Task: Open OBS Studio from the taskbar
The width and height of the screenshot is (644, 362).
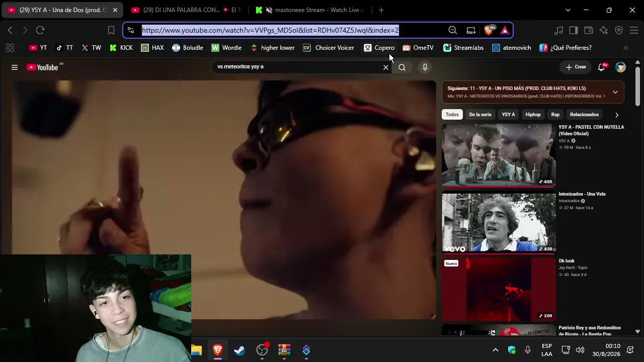Action: click(x=262, y=350)
